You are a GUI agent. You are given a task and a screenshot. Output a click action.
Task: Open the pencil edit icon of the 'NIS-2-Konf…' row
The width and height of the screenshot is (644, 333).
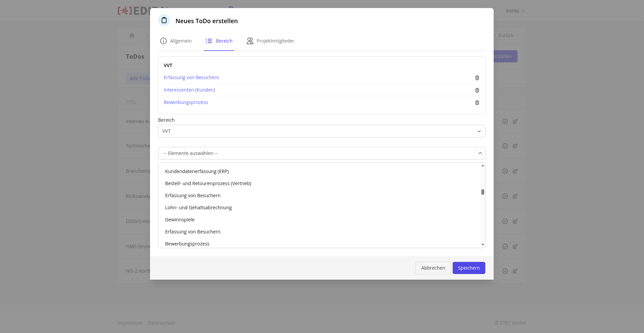click(515, 271)
